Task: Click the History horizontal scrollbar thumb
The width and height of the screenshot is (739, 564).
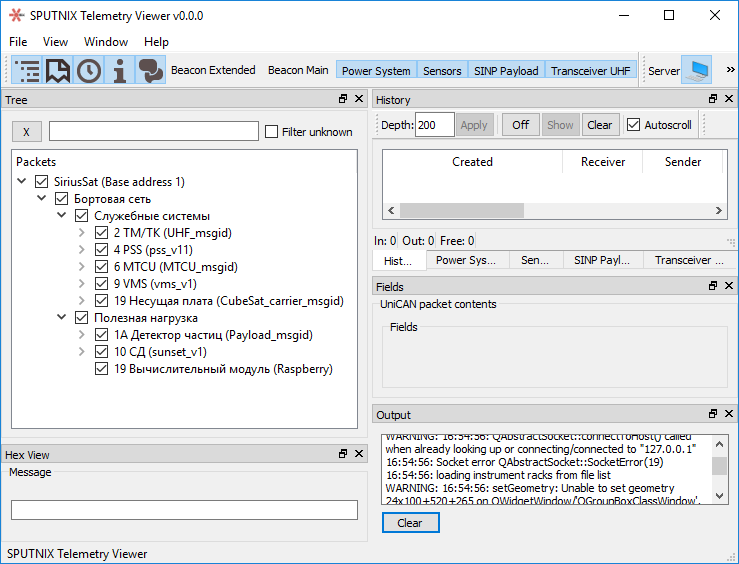Action: tap(461, 210)
